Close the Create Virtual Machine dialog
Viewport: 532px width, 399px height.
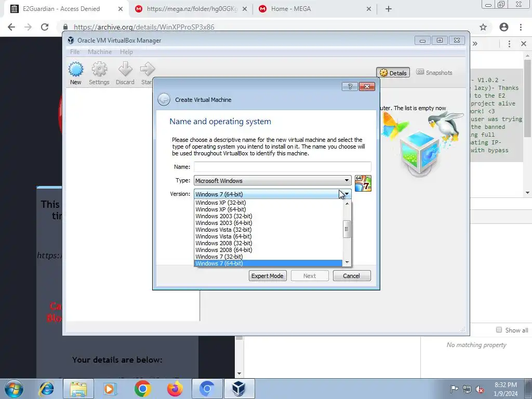(367, 87)
